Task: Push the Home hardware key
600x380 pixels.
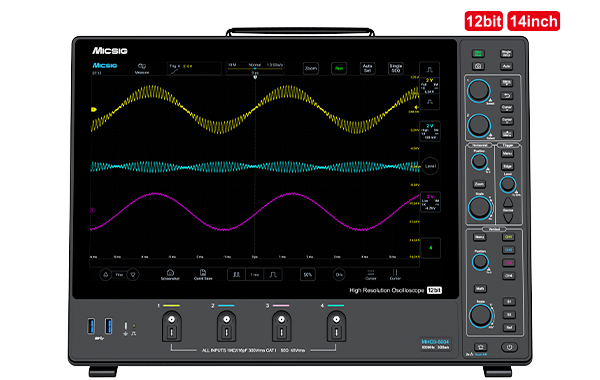Action: [x=481, y=347]
